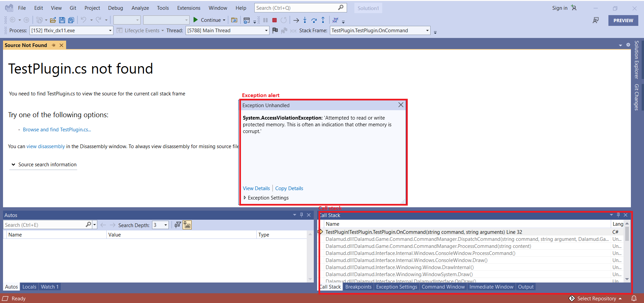Screen dimensions: 644x303
Task: Click the Undo arrow icon
Action: (x=84, y=20)
